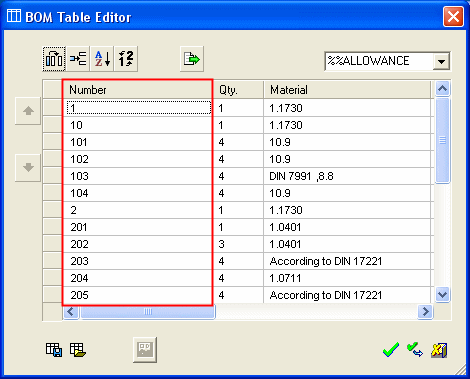Click the export table icon with green arrow
The height and width of the screenshot is (379, 470).
click(x=192, y=59)
